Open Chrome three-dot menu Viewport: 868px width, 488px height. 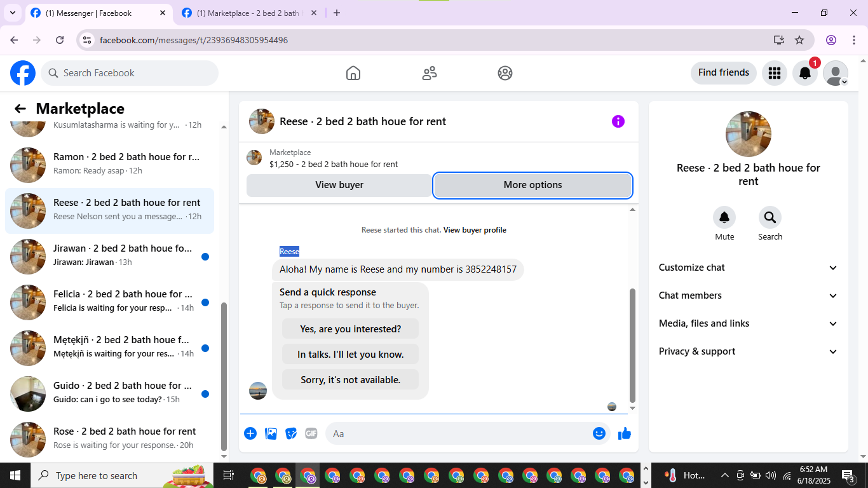(853, 40)
